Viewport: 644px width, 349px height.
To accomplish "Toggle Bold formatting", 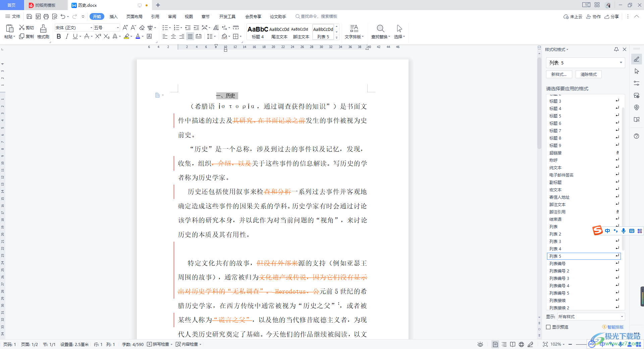I will [x=59, y=36].
